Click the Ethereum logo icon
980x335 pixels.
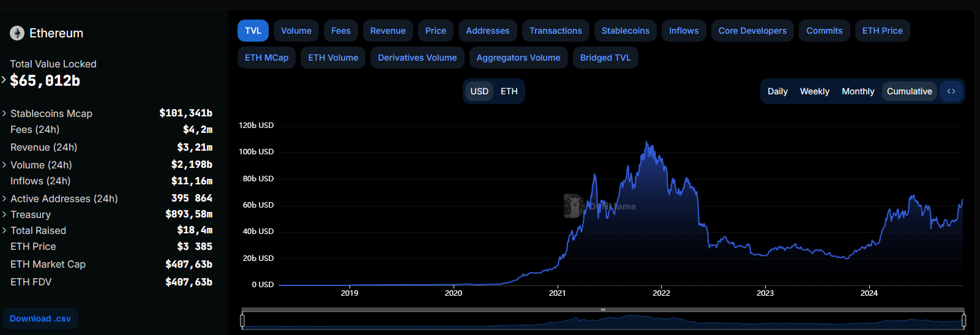pos(17,33)
